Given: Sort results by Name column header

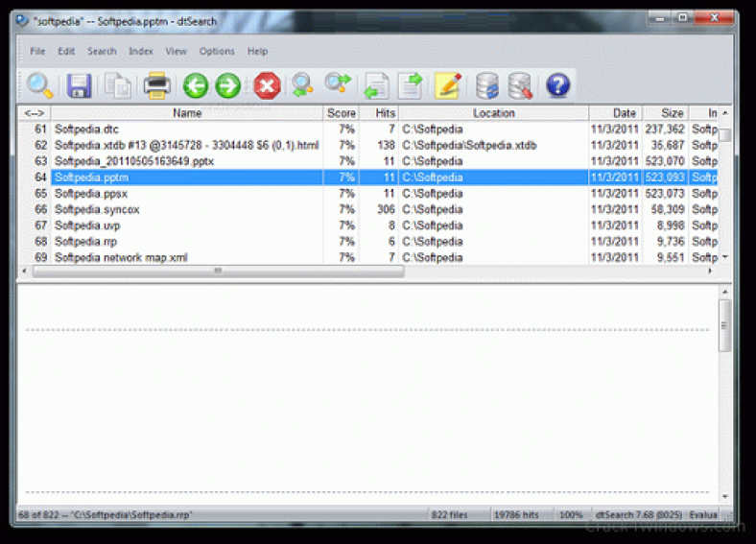Looking at the screenshot, I should point(187,113).
